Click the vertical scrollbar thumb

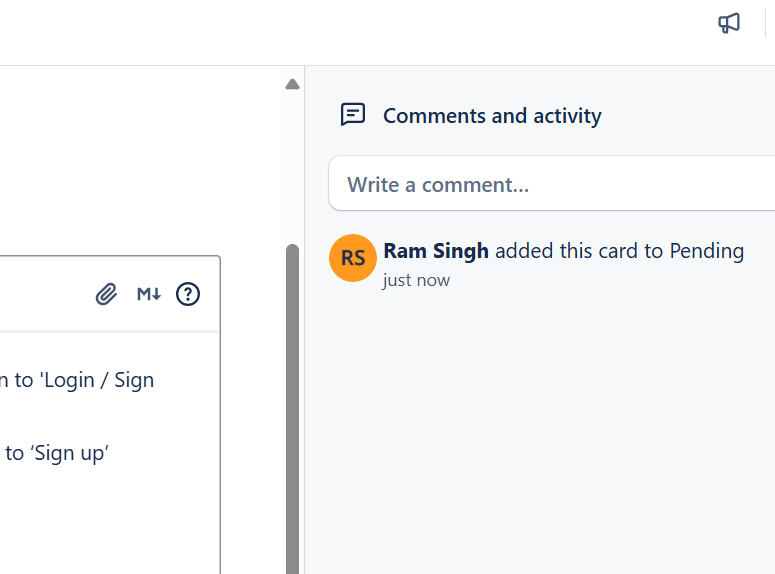292,400
